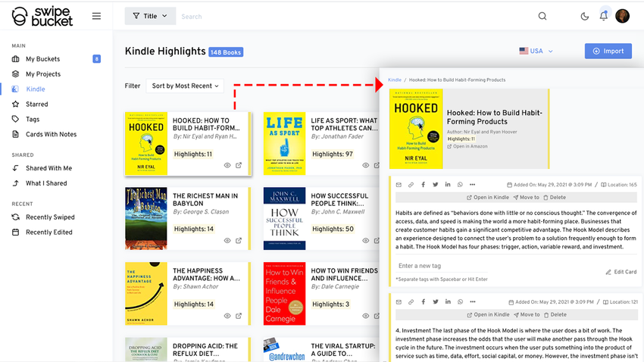Open Starred items
644x362 pixels.
click(x=36, y=105)
